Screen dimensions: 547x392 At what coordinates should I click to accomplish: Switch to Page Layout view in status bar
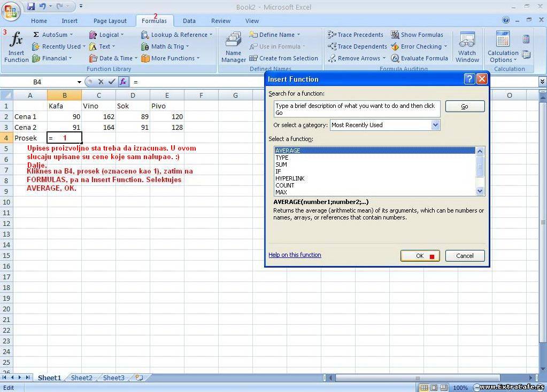434,388
